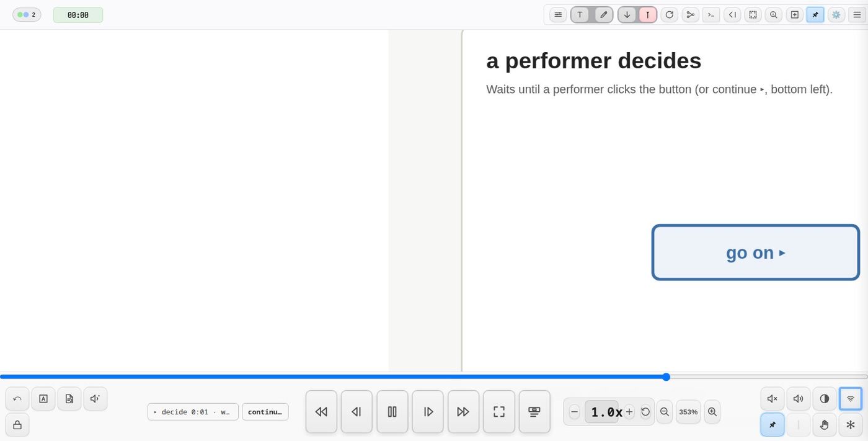Decrease speed with the minus button
Image resolution: width=868 pixels, height=441 pixels.
pyautogui.click(x=575, y=412)
